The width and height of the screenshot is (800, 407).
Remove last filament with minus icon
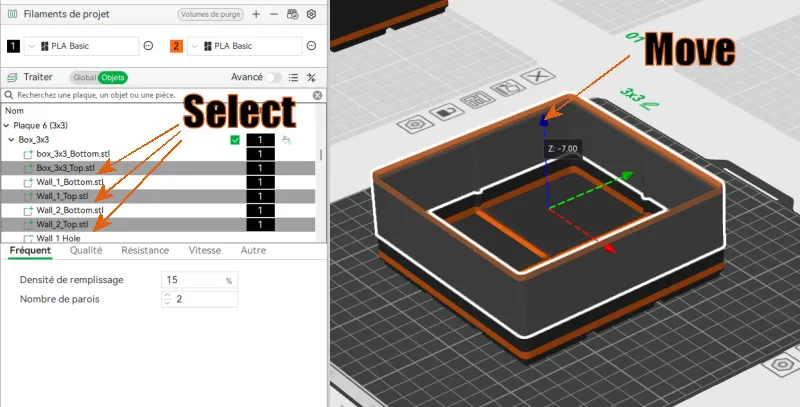(274, 14)
